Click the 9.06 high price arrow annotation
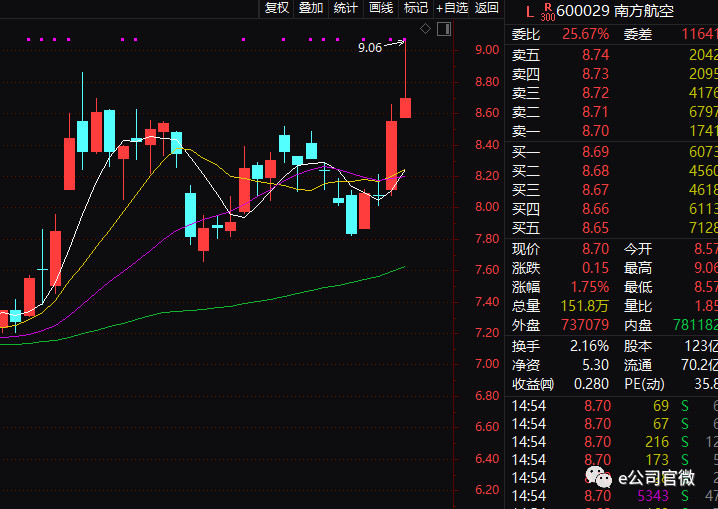The image size is (718, 509). tap(381, 46)
